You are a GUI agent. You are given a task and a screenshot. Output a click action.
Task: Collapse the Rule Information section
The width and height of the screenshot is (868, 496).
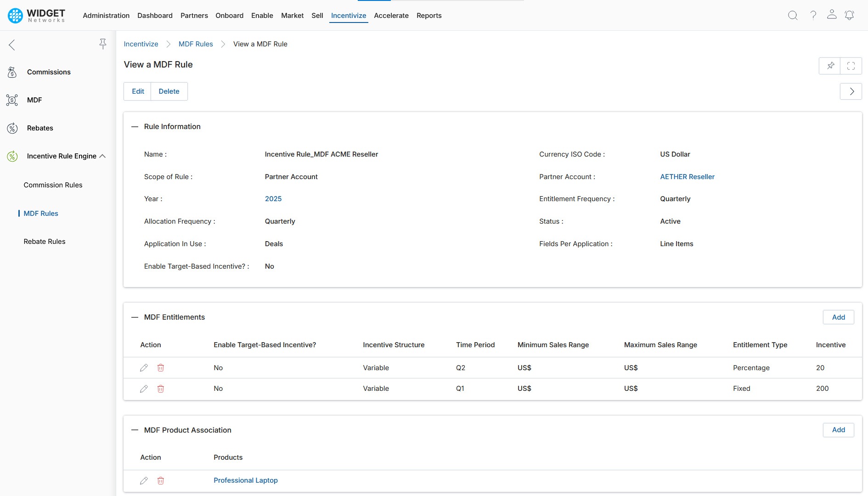point(135,127)
